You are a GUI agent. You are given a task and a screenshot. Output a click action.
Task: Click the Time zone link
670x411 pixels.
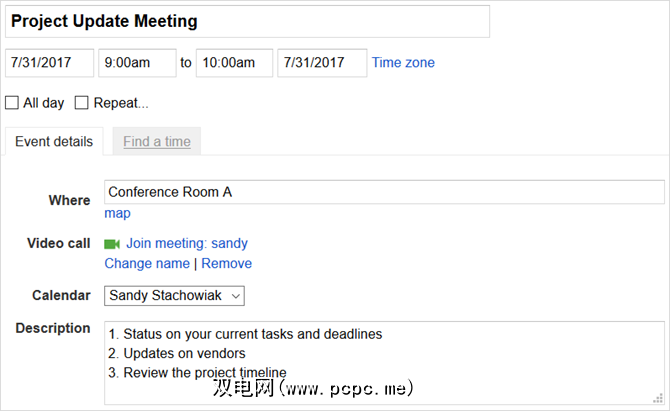403,62
